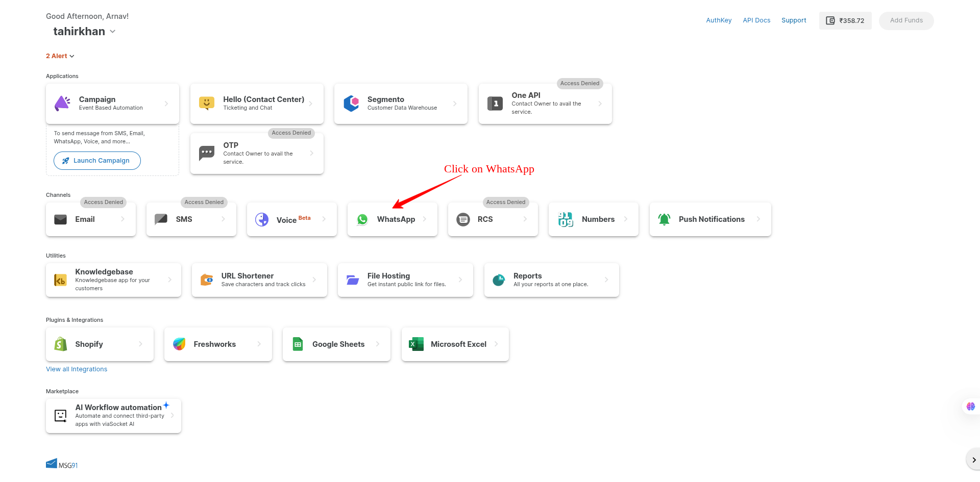Click the chevron on the Reports card
This screenshot has width=980, height=482.
point(606,280)
